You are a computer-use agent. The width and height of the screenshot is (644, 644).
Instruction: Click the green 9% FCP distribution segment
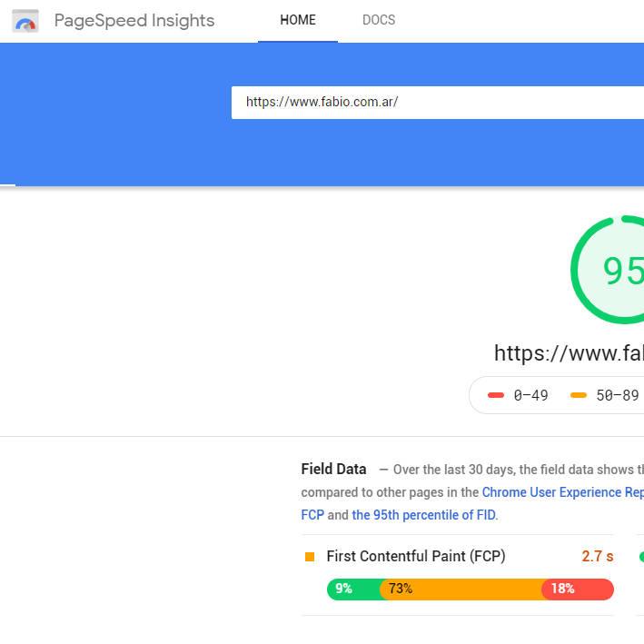coord(354,589)
